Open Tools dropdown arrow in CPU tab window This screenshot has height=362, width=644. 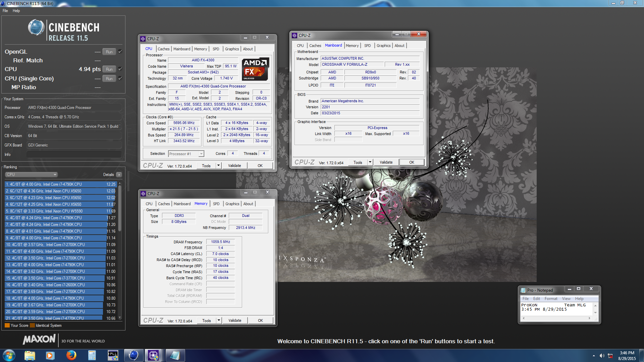click(x=218, y=166)
